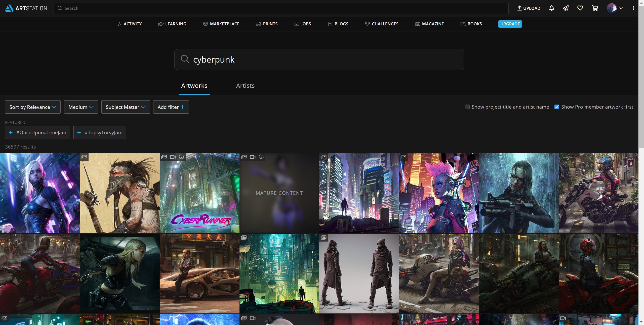The image size is (644, 325).
Task: Click the multi-image icon on the pink mohawk thumbnail
Action: (404, 157)
